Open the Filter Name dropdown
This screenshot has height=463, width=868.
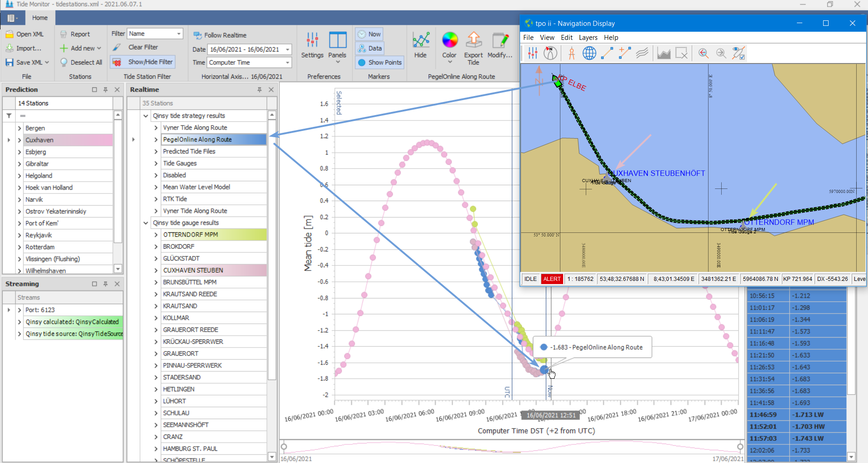click(x=179, y=34)
